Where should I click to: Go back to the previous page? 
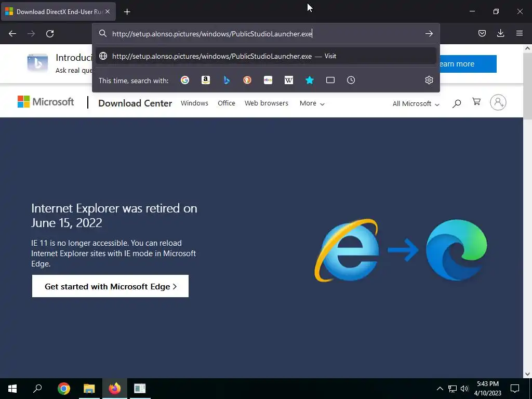pyautogui.click(x=12, y=34)
